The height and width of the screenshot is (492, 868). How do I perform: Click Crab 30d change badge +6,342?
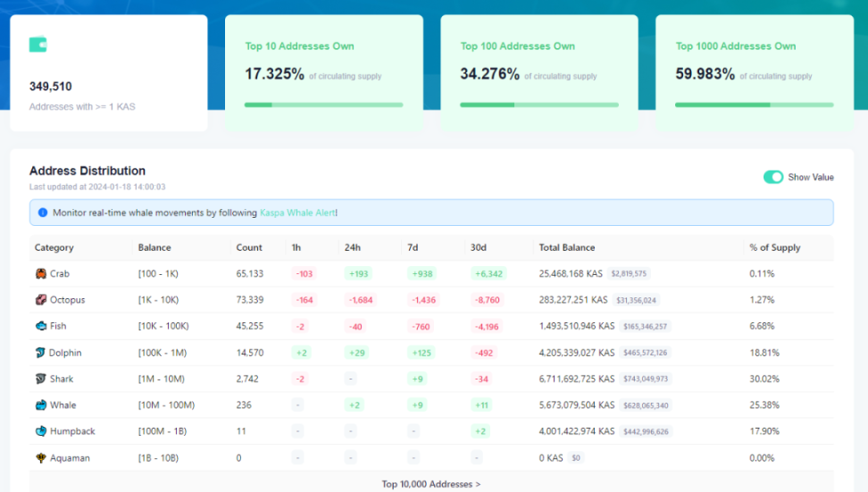tap(488, 273)
